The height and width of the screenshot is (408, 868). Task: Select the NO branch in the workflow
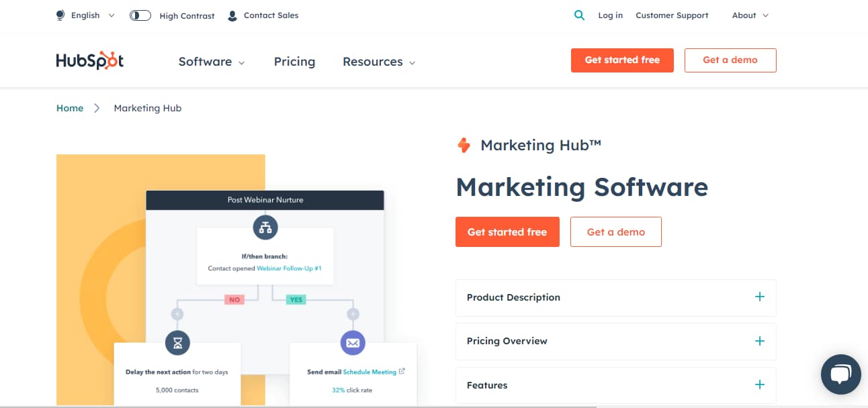[234, 299]
